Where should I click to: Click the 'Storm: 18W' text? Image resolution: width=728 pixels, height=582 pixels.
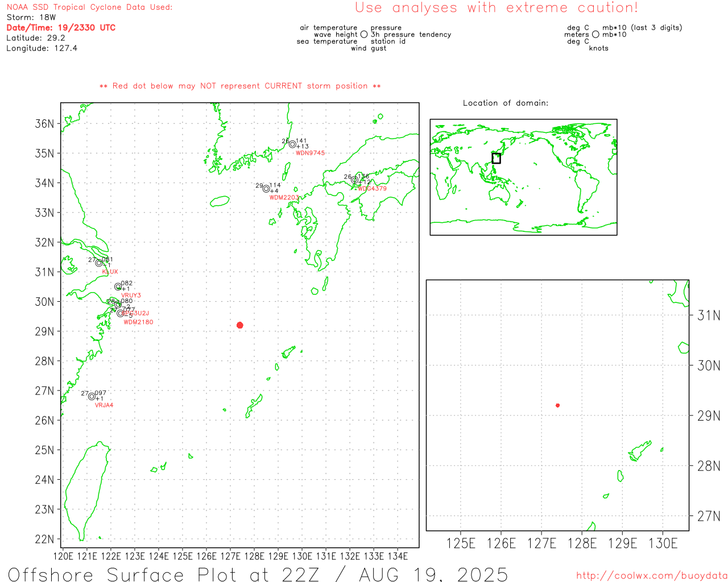coord(31,18)
